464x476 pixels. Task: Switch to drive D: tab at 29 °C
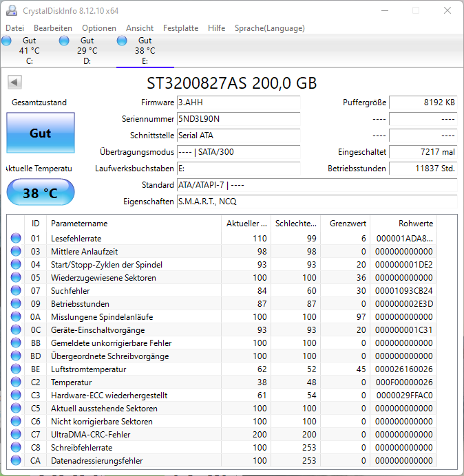(x=87, y=50)
